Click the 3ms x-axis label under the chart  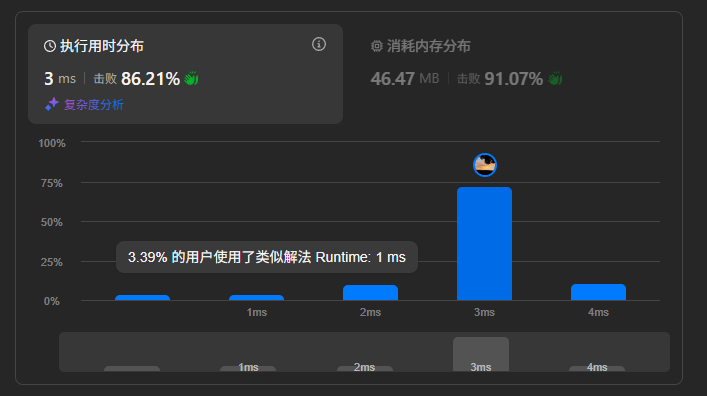[x=484, y=312]
